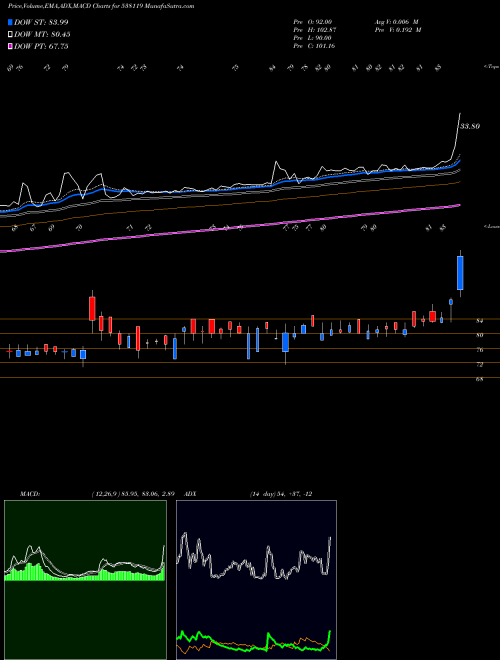Select the DOW ST legend label

41,22
